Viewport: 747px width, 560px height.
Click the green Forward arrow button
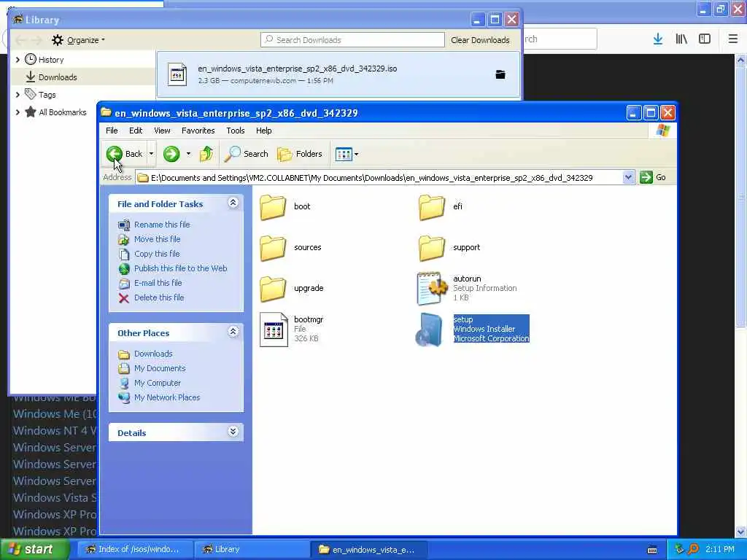point(171,154)
